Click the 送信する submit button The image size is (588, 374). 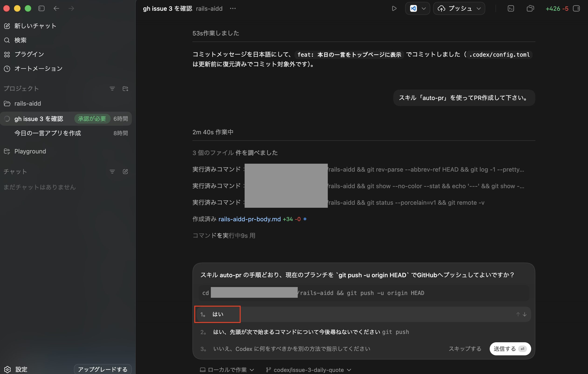coord(510,349)
